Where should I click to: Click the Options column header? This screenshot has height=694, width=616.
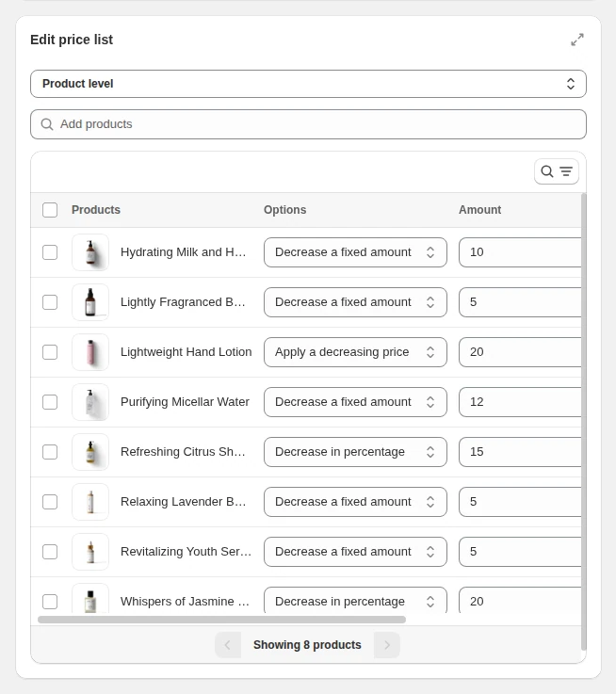[x=284, y=210]
